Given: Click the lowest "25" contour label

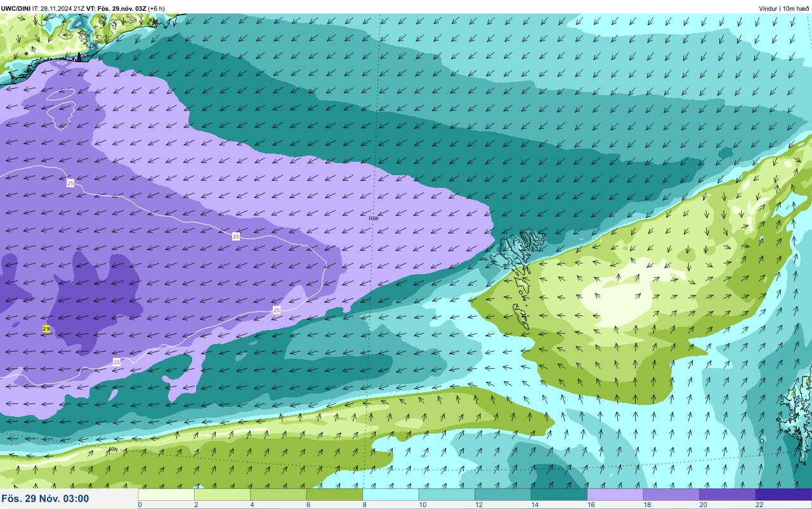Looking at the screenshot, I should coord(117,362).
